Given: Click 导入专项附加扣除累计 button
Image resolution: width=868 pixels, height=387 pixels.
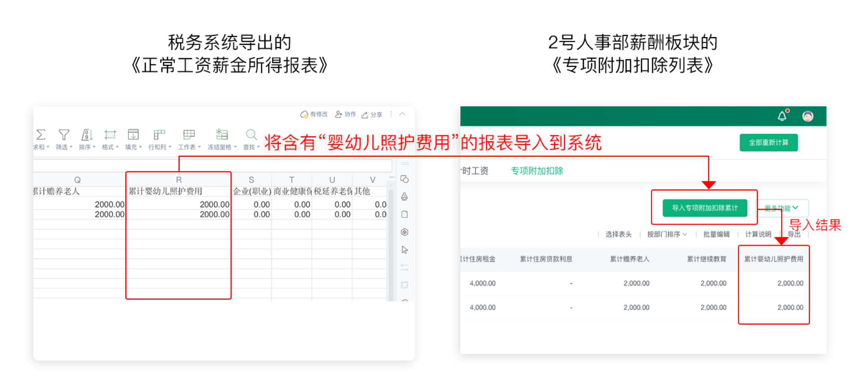Looking at the screenshot, I should [705, 208].
